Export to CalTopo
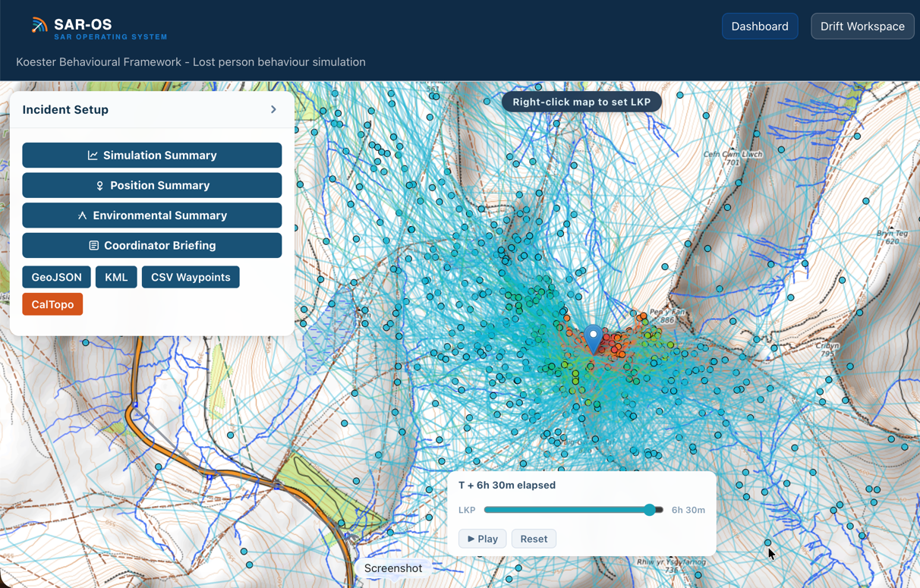The image size is (920, 588). point(52,304)
